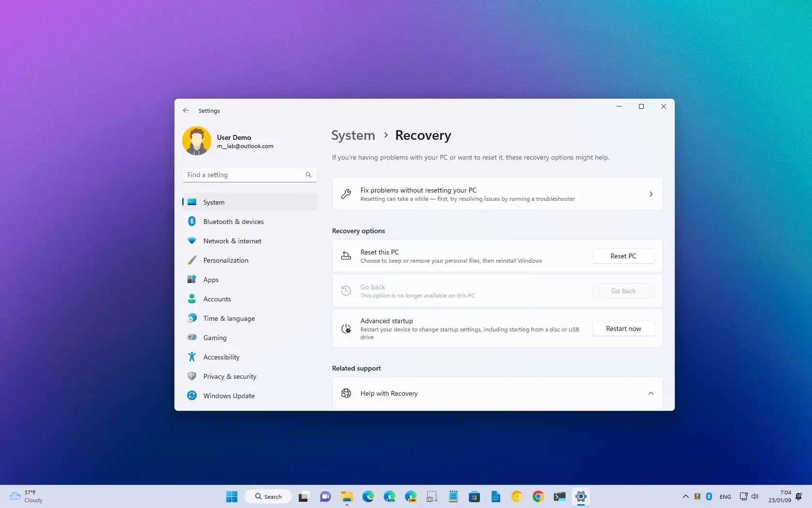This screenshot has width=812, height=508.
Task: Click Restart now under Advanced startup
Action: click(623, 328)
